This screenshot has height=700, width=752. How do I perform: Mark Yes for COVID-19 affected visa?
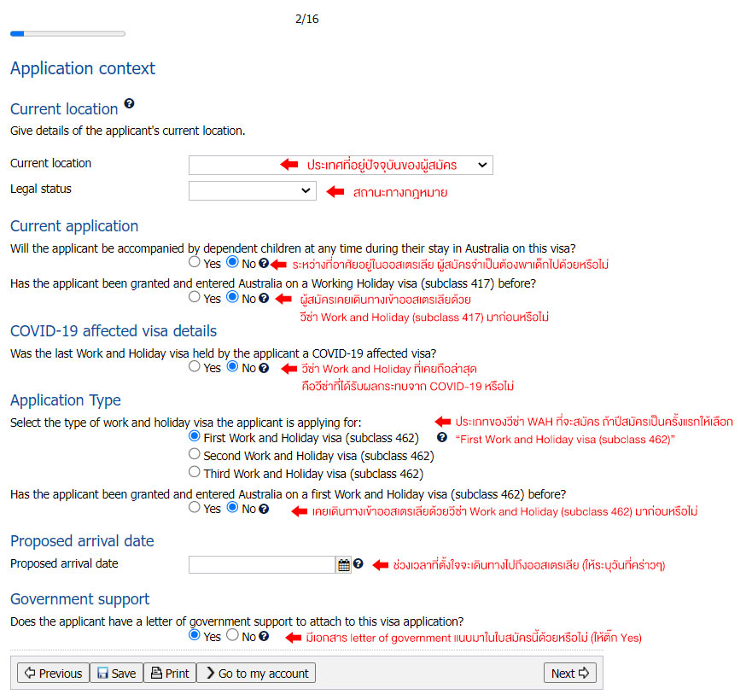(195, 366)
